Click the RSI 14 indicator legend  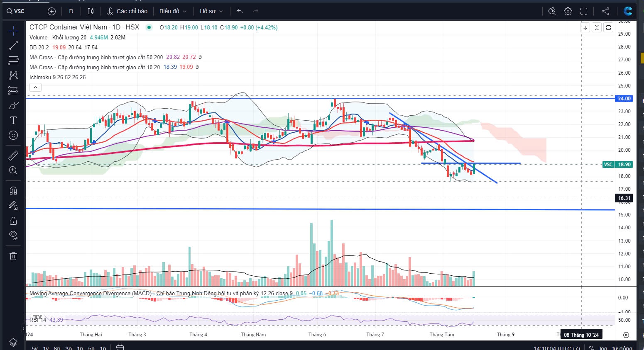click(38, 320)
